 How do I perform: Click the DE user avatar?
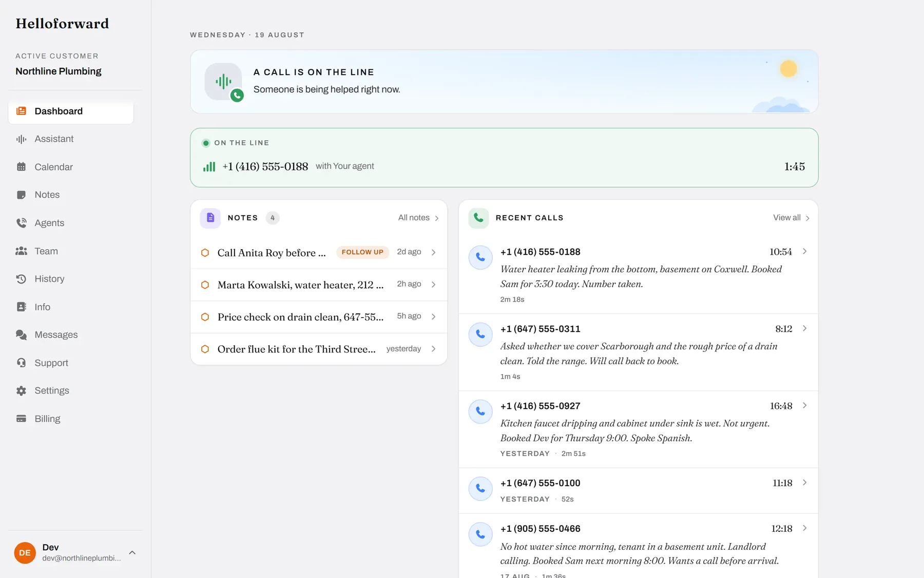[25, 553]
